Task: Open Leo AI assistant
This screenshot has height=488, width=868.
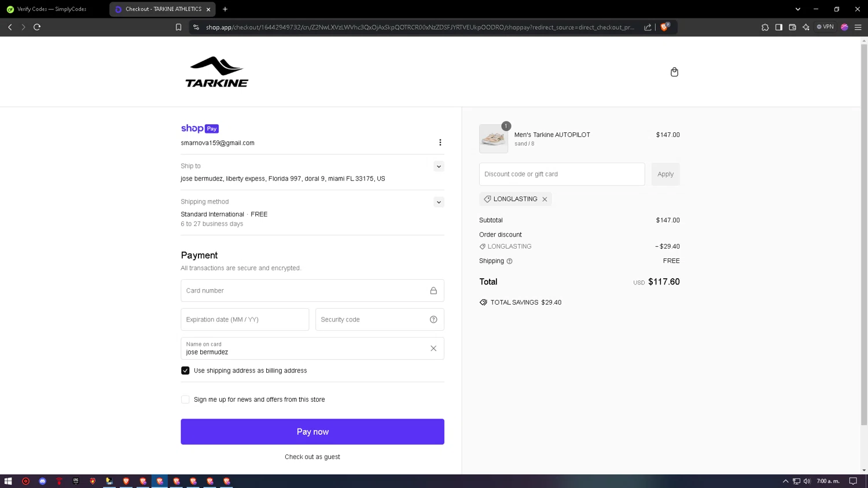Action: 806,27
